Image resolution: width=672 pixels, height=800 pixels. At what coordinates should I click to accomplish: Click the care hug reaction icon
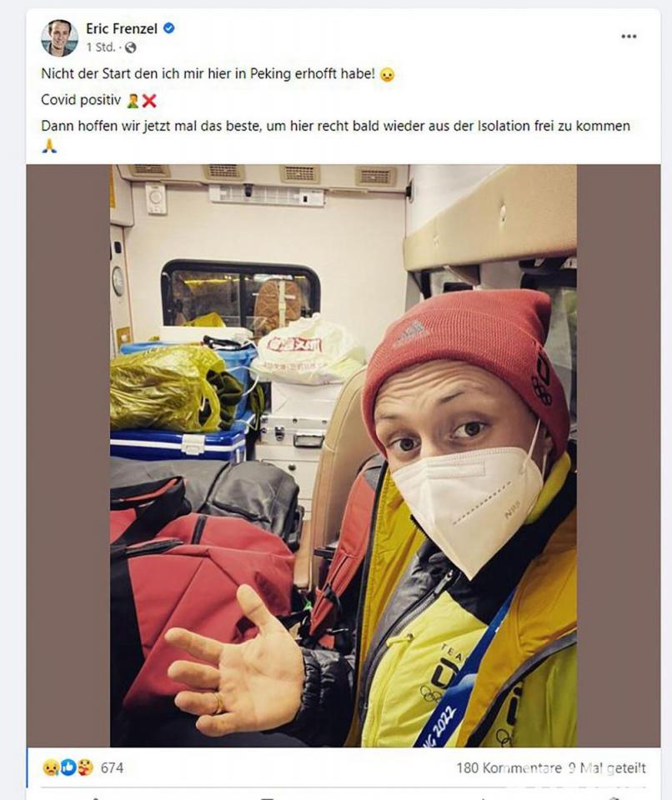tap(85, 767)
